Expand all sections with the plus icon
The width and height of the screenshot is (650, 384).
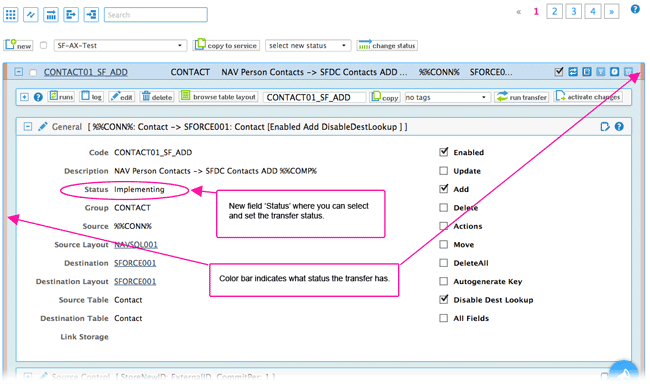coord(24,97)
